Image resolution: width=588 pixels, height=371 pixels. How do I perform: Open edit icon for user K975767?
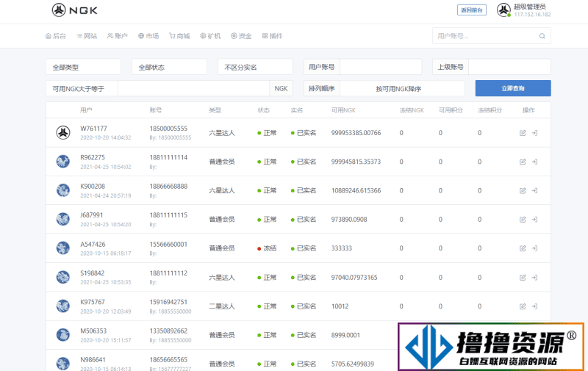[x=523, y=306]
